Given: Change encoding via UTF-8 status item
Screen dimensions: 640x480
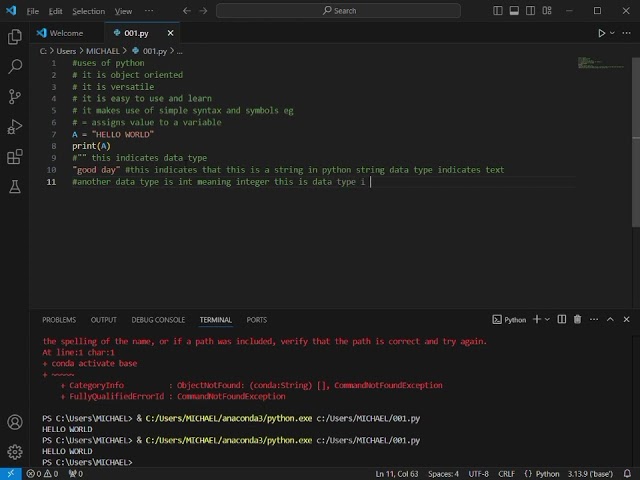Looking at the screenshot, I should pos(478,473).
